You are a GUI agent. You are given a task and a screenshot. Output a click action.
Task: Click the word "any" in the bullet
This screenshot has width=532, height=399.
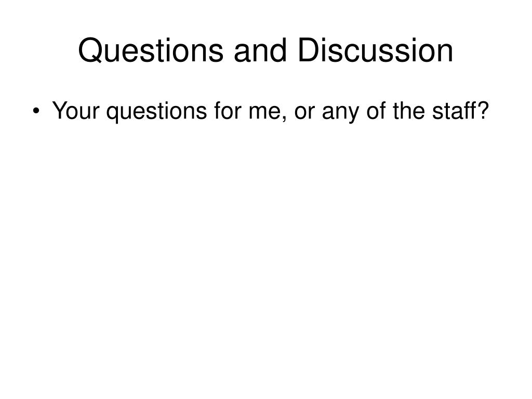pyautogui.click(x=340, y=114)
